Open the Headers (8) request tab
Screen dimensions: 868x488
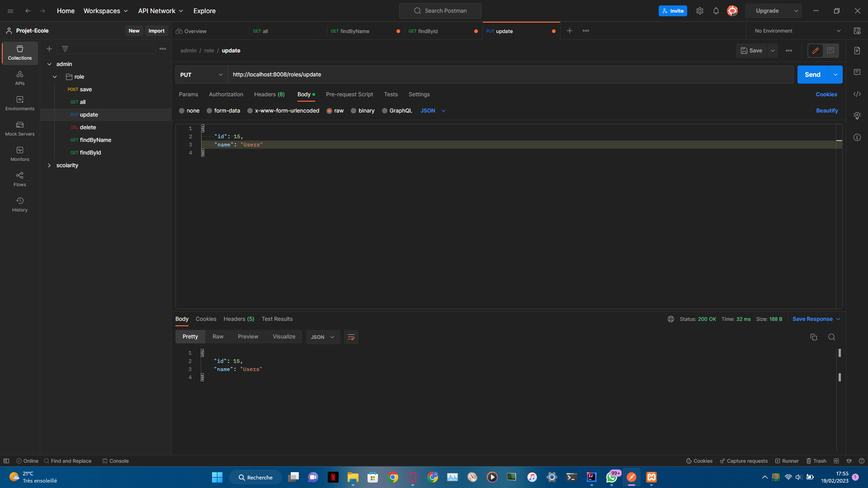[x=269, y=94]
